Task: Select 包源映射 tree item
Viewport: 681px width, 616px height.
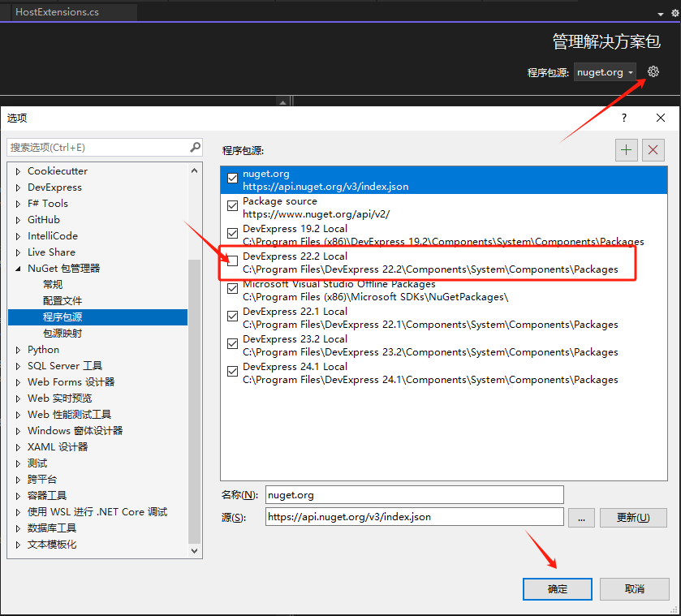Action: 62,334
